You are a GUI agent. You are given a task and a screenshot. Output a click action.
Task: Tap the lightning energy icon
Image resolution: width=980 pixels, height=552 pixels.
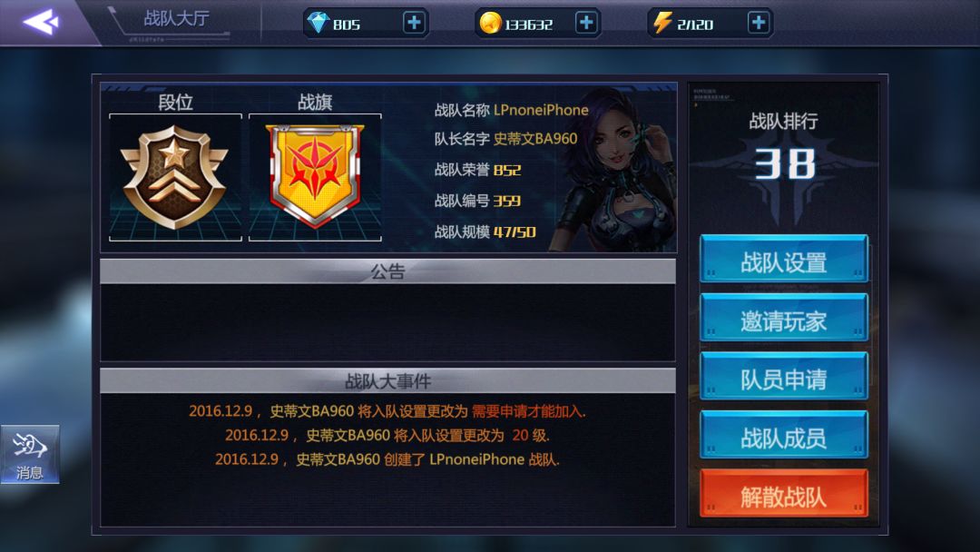[661, 23]
